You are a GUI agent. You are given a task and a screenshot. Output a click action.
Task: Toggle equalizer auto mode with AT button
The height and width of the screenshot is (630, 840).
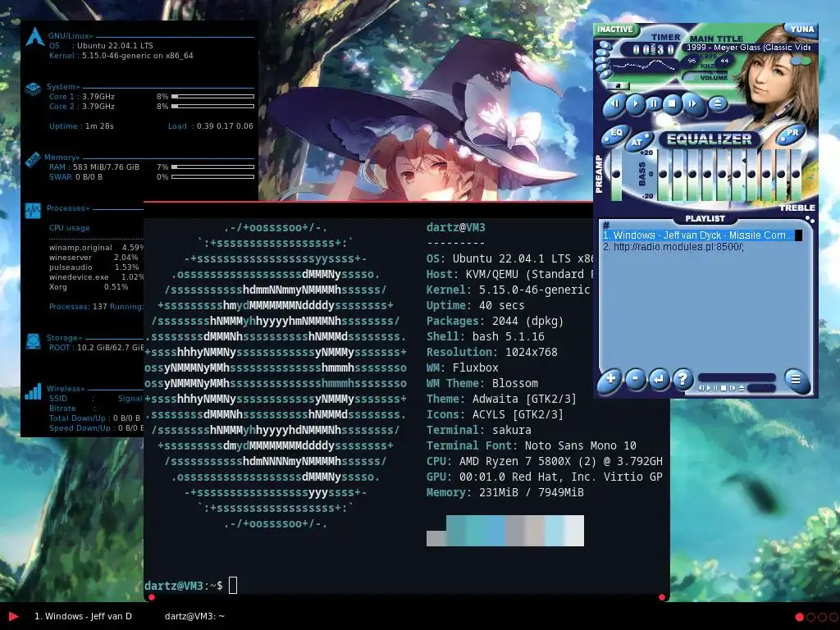click(x=638, y=142)
